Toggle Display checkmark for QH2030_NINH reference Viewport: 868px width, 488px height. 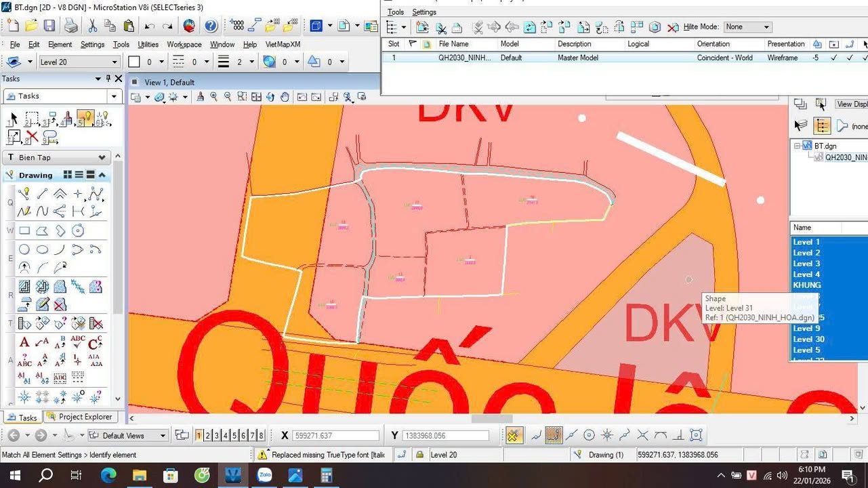tap(834, 58)
